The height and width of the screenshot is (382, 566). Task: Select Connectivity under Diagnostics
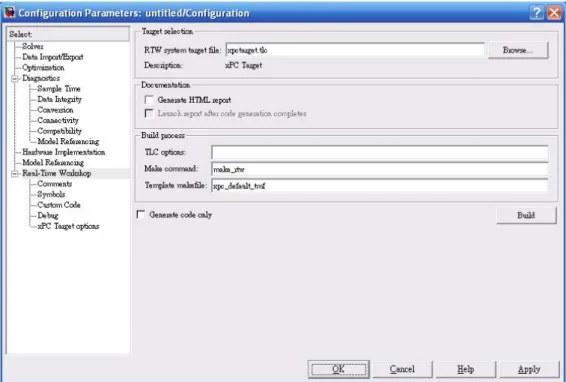coord(58,120)
